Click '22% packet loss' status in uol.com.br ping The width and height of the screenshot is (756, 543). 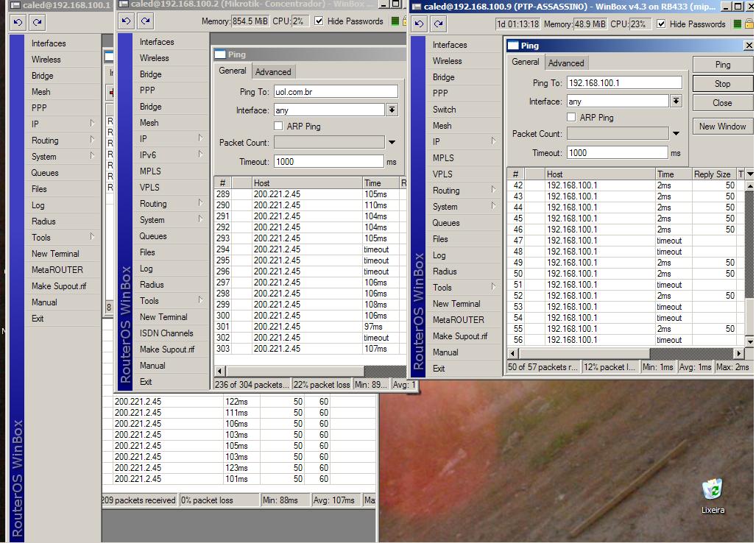(322, 385)
